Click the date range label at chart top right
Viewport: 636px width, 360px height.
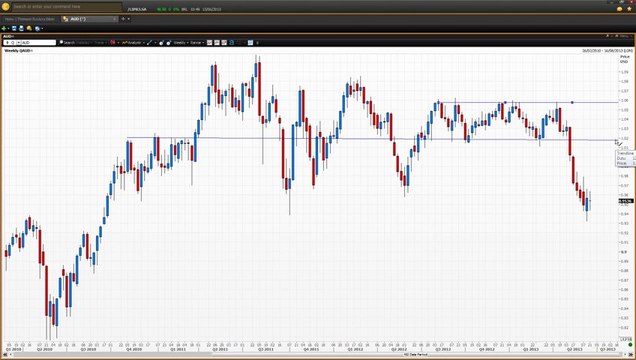(x=607, y=51)
